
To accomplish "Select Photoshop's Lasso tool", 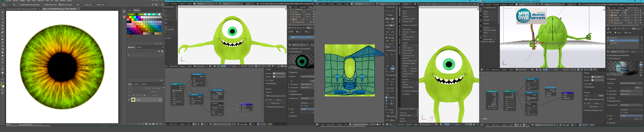I will [x=2, y=19].
